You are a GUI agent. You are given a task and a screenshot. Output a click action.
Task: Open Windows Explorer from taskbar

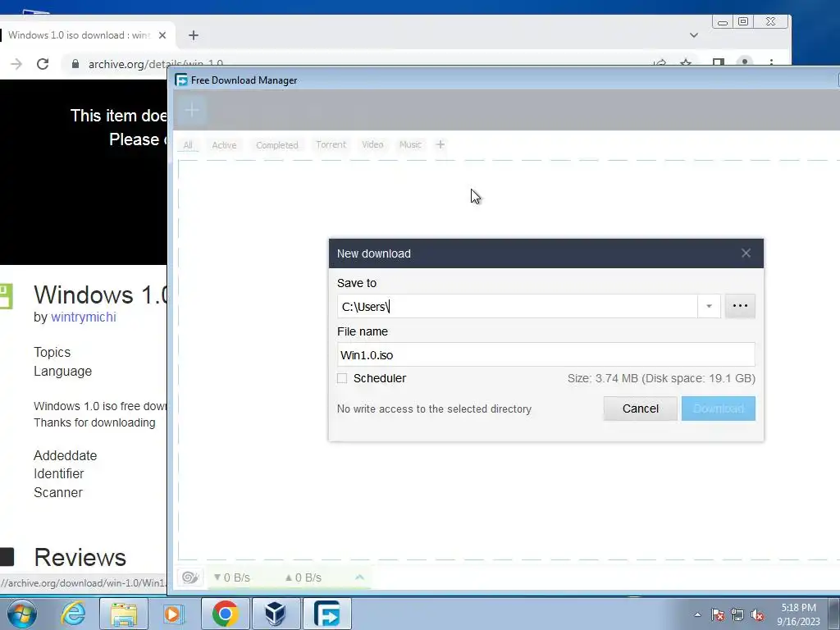tap(124, 614)
